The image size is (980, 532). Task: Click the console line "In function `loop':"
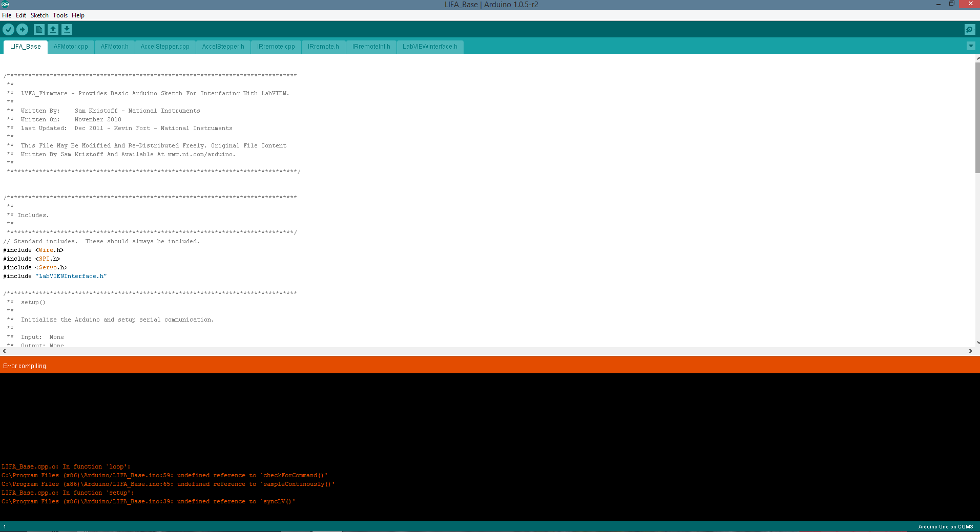tap(66, 467)
